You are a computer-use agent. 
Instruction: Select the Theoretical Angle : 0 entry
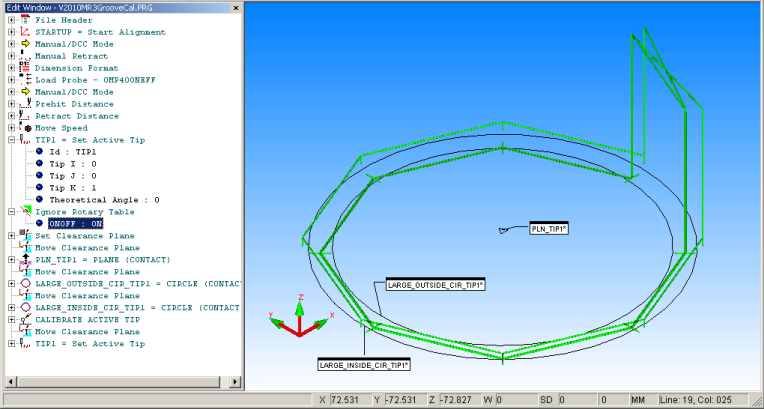click(104, 200)
